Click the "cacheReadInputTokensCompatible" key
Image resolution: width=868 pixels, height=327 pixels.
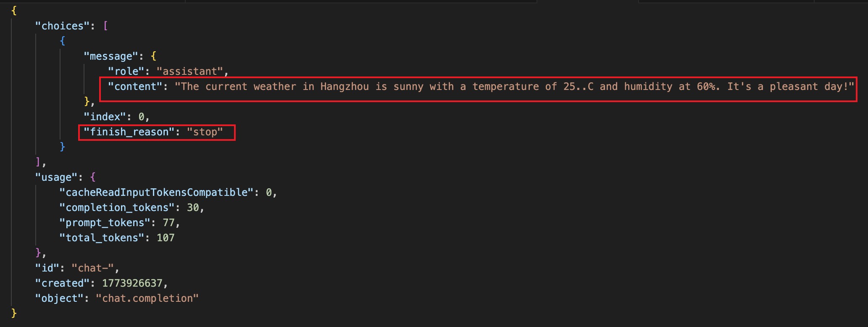pyautogui.click(x=156, y=193)
